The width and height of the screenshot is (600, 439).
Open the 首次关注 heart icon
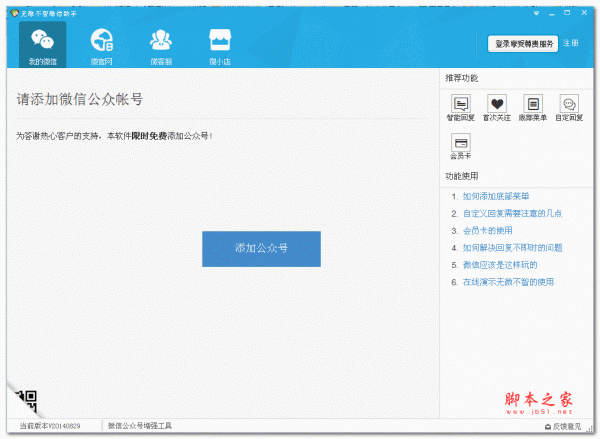tap(497, 108)
